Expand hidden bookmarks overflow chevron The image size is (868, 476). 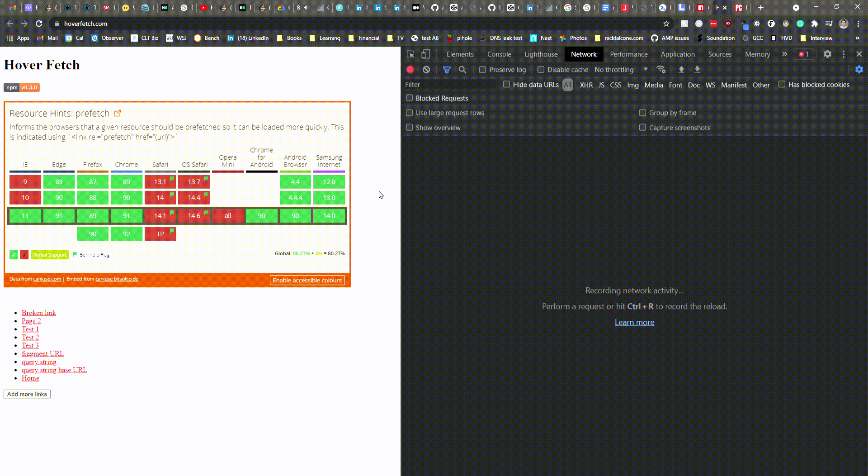click(x=858, y=38)
